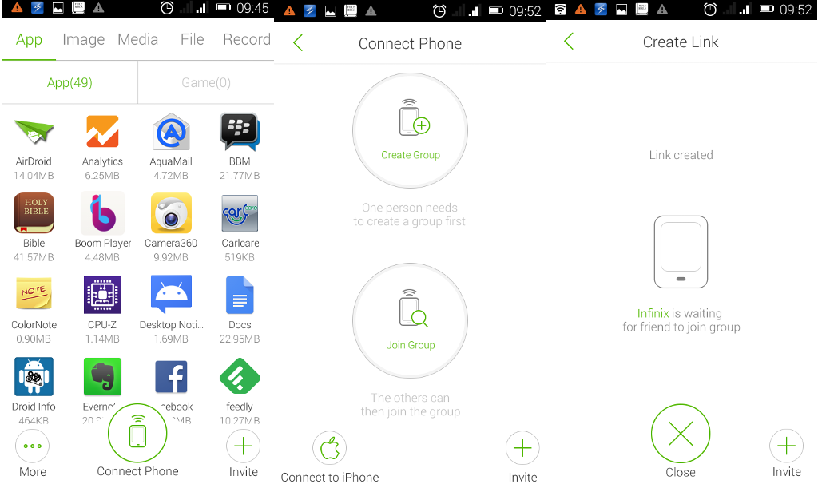Viewport: 818px width, 504px height.
Task: Tap Invite plus on the app list screen
Action: pyautogui.click(x=243, y=446)
